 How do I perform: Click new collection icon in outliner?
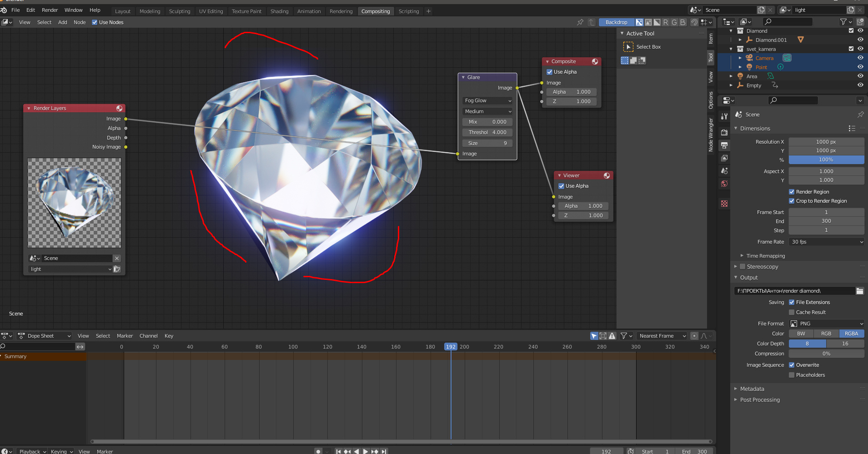coord(860,22)
